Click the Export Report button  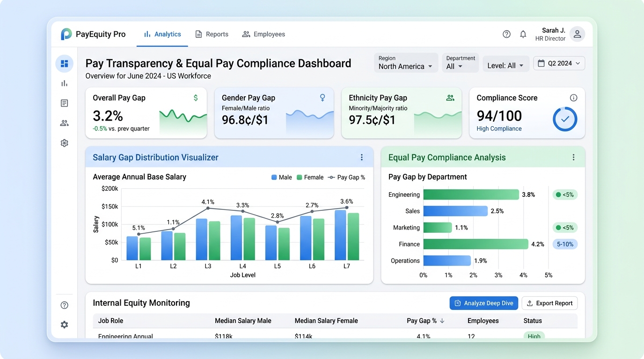pyautogui.click(x=549, y=303)
